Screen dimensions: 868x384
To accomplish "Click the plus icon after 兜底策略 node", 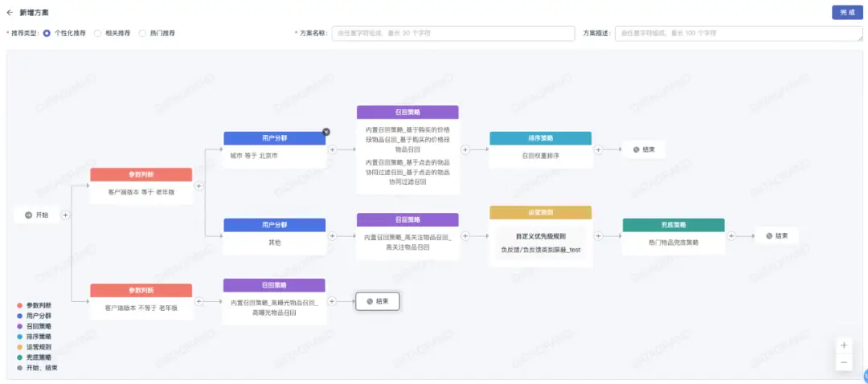I will point(730,235).
